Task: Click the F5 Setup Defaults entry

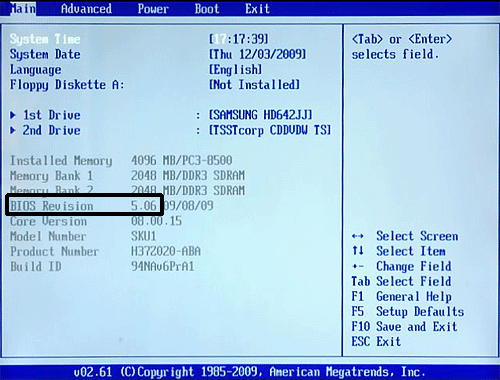Action: [408, 312]
